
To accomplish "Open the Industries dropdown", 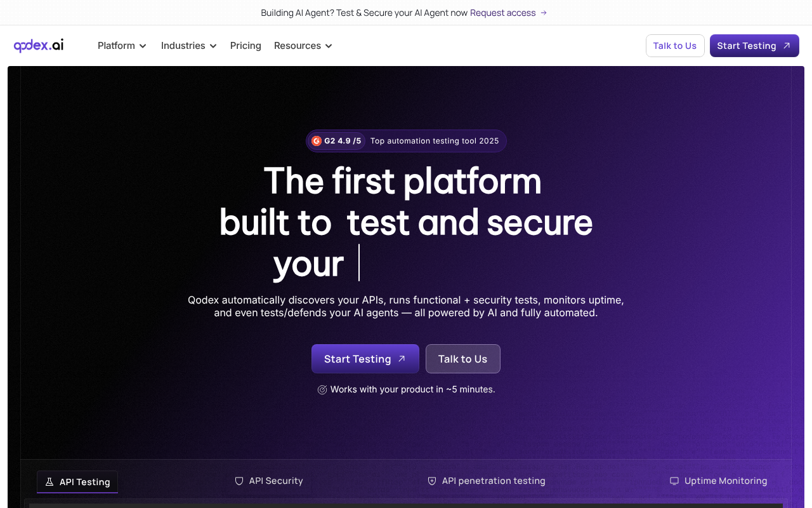I will (188, 46).
